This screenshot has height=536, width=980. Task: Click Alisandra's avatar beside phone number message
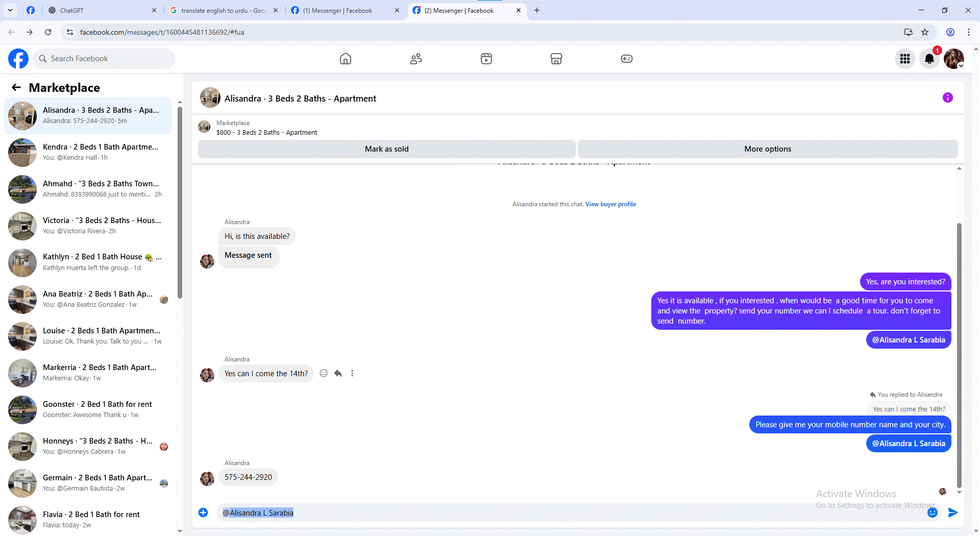click(207, 478)
